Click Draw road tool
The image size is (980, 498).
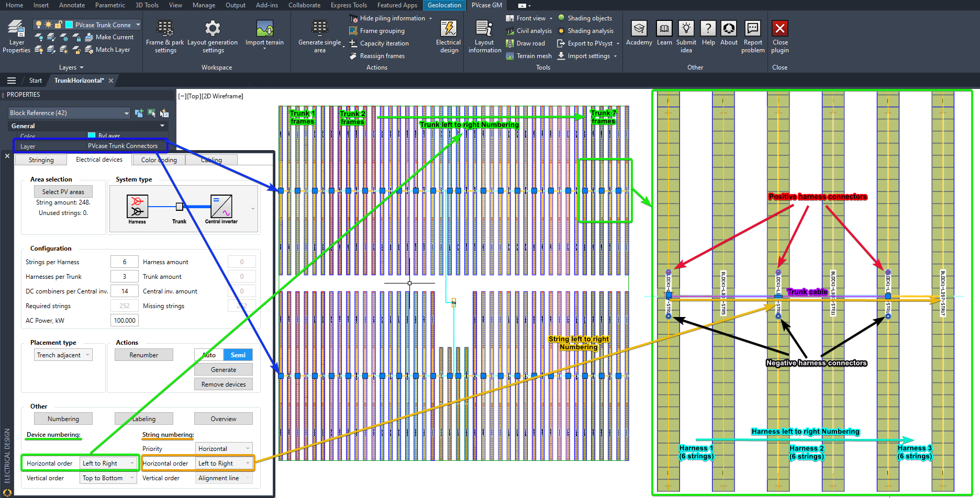(525, 43)
